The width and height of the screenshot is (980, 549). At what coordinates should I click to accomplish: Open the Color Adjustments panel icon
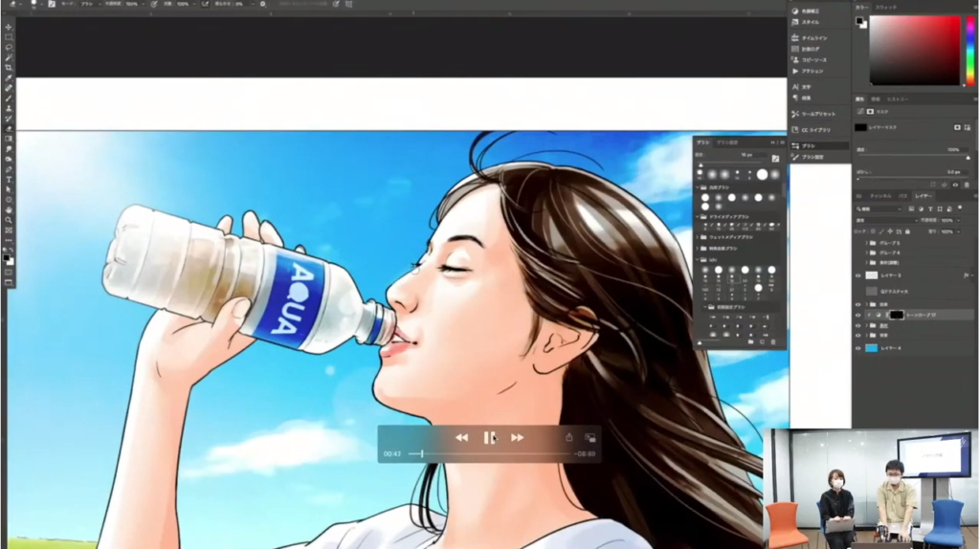point(795,11)
